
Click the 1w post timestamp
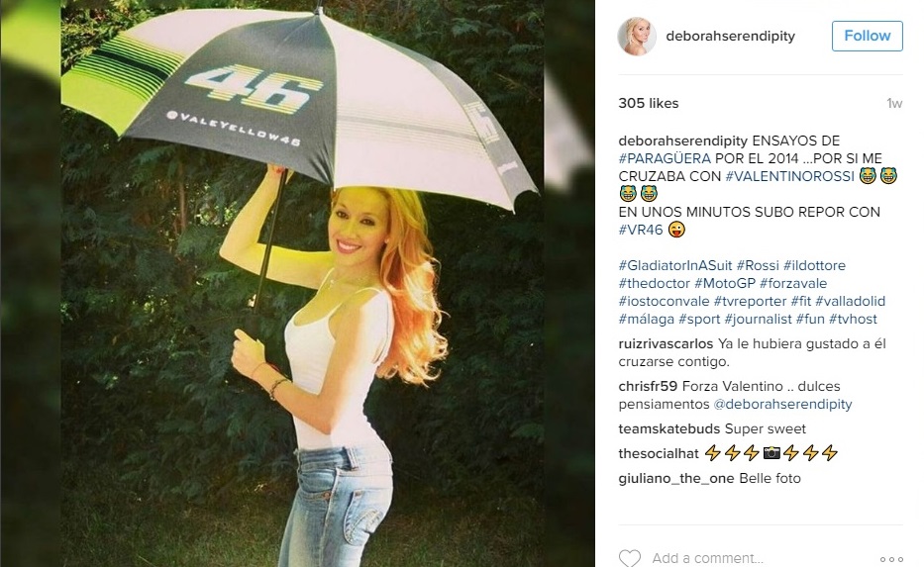(x=894, y=104)
